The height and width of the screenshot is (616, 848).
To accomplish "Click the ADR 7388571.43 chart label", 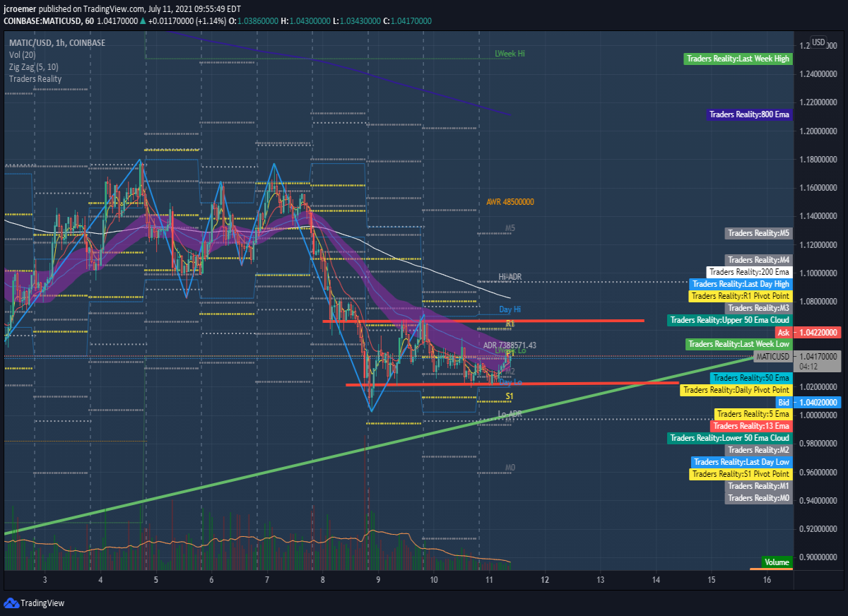I will pyautogui.click(x=510, y=345).
